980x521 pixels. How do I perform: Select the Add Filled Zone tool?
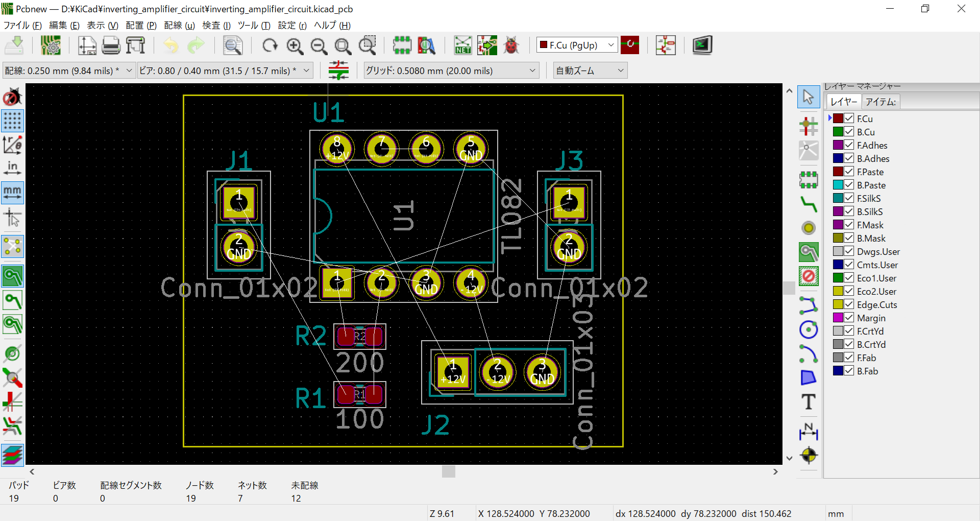(808, 252)
